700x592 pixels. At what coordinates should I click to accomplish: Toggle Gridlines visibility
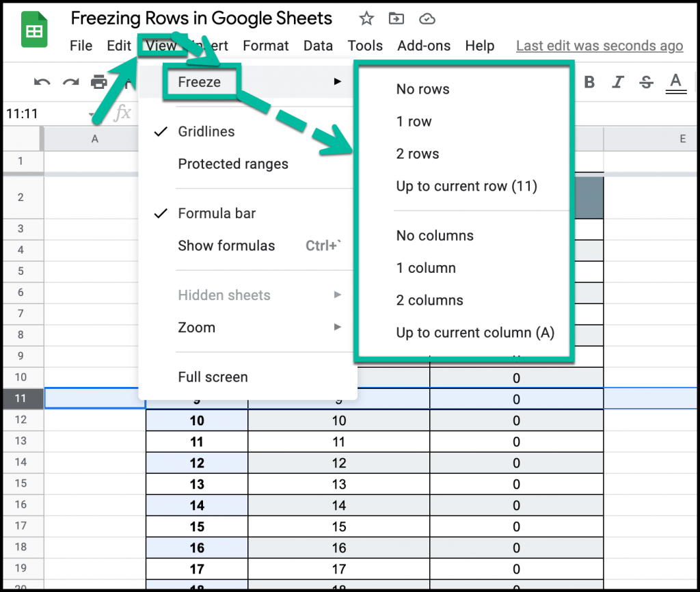(x=206, y=131)
